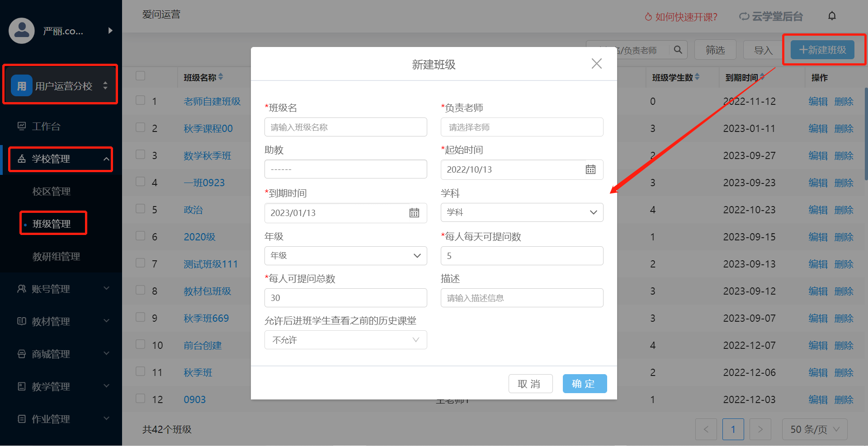868x446 pixels.
Task: Select 教研组管理 in the sidebar
Action: tap(56, 256)
